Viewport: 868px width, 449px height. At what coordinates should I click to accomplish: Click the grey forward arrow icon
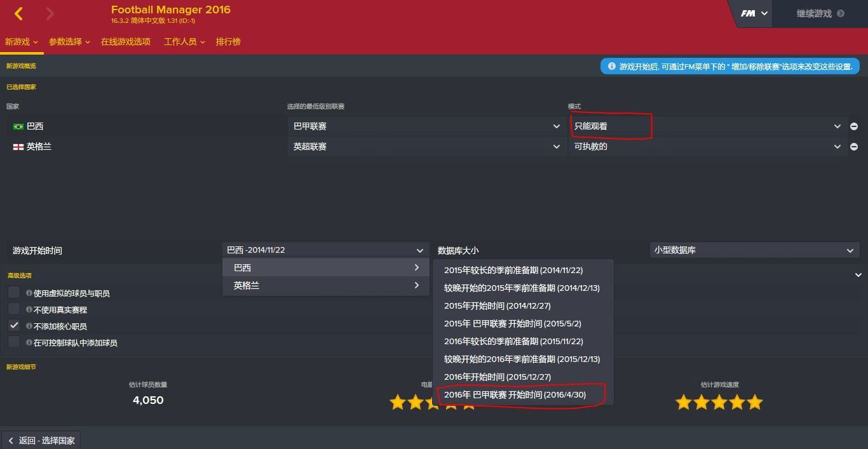pos(50,13)
